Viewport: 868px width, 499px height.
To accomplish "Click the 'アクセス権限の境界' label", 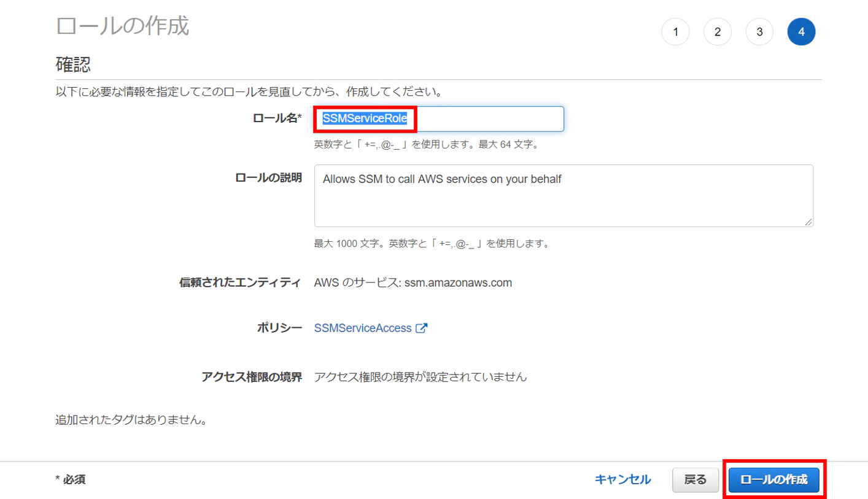I will click(x=252, y=377).
